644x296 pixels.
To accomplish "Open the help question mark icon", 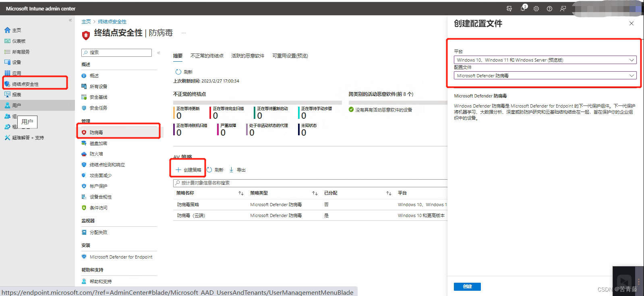I will [549, 8].
